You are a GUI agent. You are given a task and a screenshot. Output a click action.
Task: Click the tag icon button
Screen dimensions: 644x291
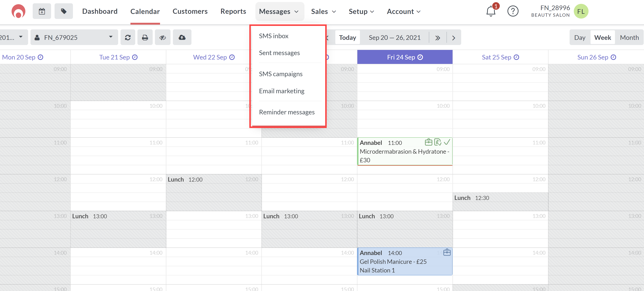click(64, 11)
